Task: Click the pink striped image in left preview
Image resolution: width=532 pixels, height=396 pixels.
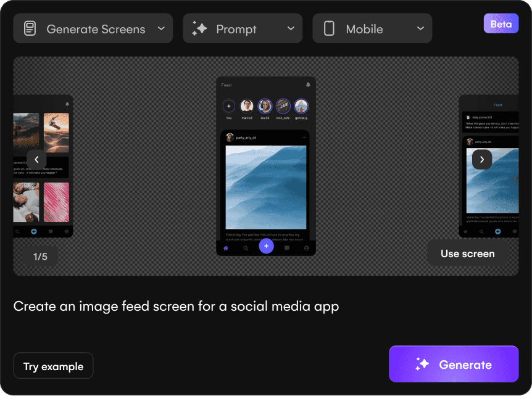Action: (56, 202)
